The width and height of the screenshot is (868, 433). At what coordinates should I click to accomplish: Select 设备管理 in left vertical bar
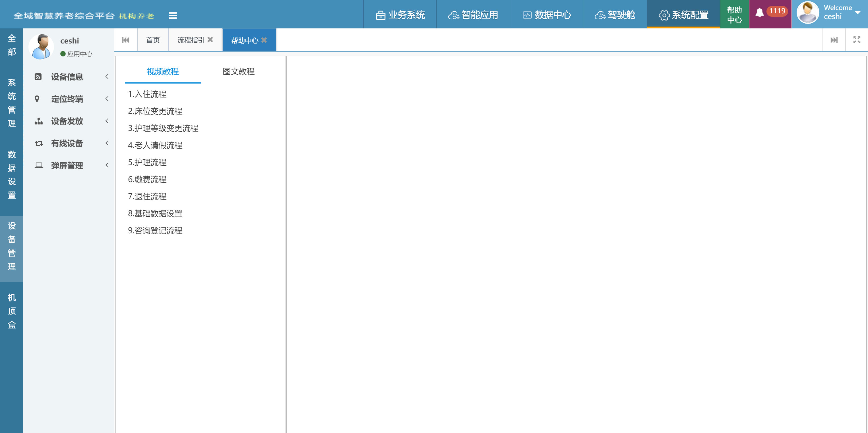11,249
